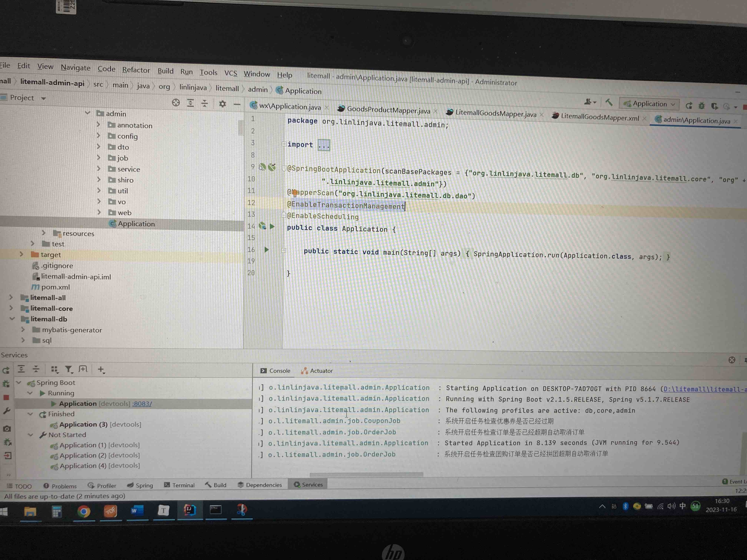Click the clock date in system tray

click(x=721, y=509)
